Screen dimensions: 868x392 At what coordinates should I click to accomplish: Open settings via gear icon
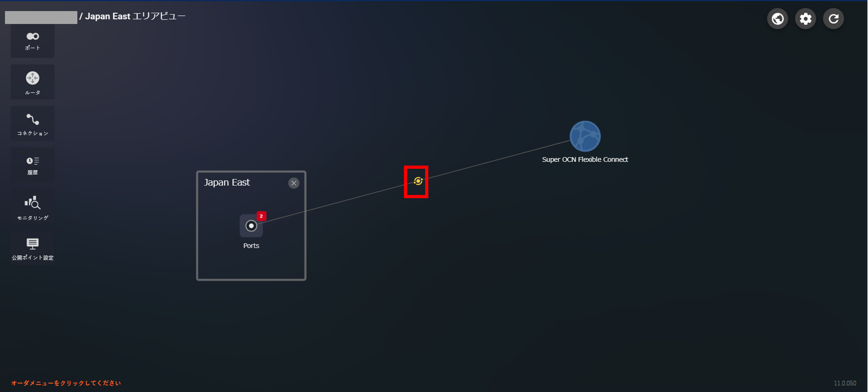(x=805, y=19)
